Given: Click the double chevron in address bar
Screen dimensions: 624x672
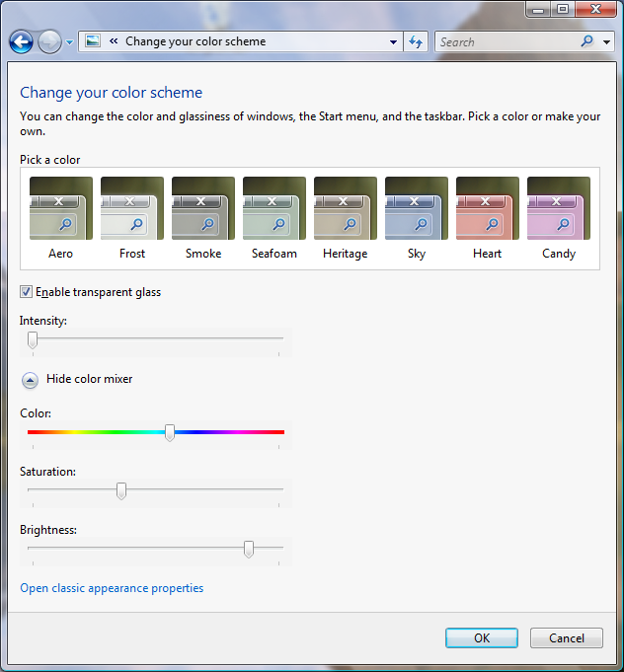Looking at the screenshot, I should click(x=114, y=41).
